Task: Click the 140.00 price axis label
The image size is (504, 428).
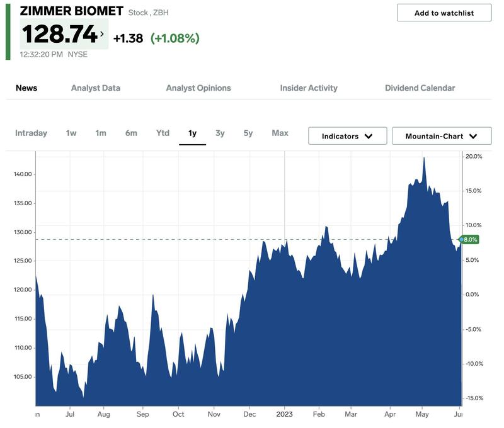Action: pos(23,174)
